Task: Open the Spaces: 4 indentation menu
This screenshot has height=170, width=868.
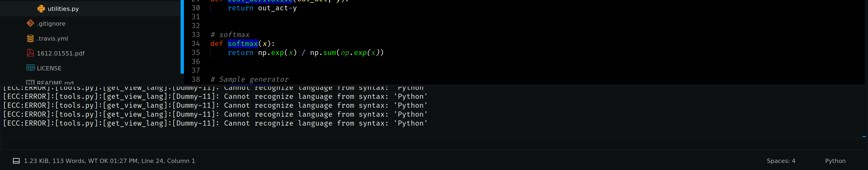Action: click(781, 161)
